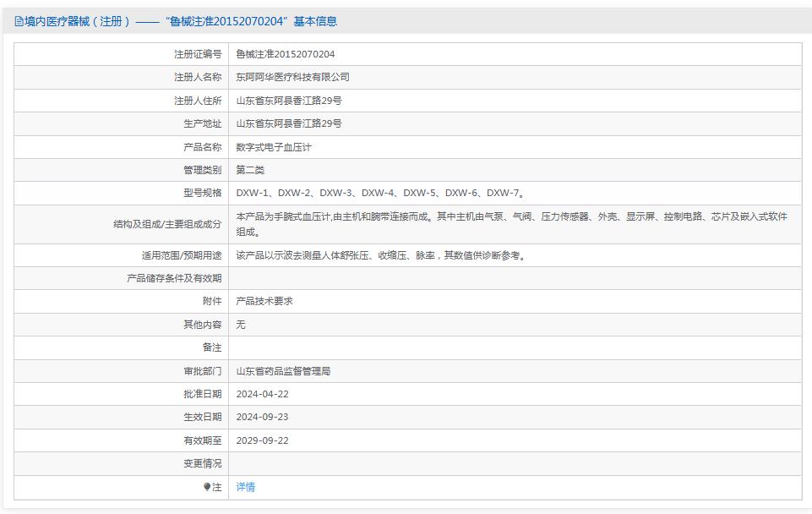Click the 其他内容 row showing 无
Viewport: 812px width, 514px height.
[240, 324]
